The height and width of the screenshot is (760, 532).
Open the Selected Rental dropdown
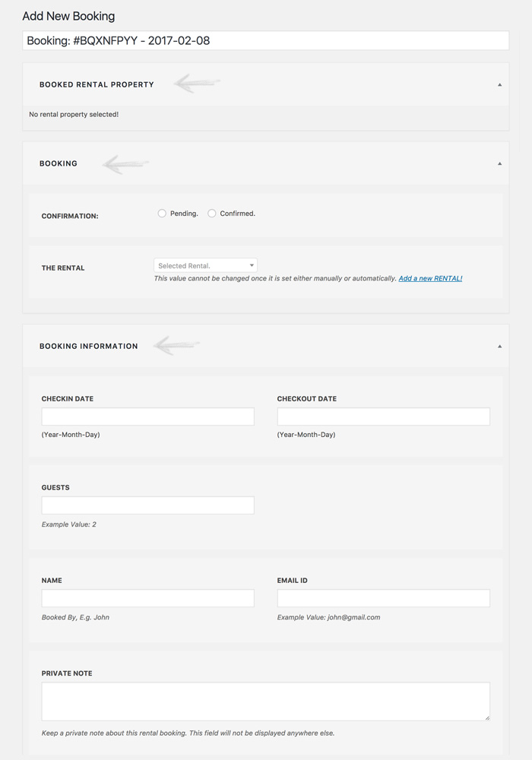pos(205,265)
